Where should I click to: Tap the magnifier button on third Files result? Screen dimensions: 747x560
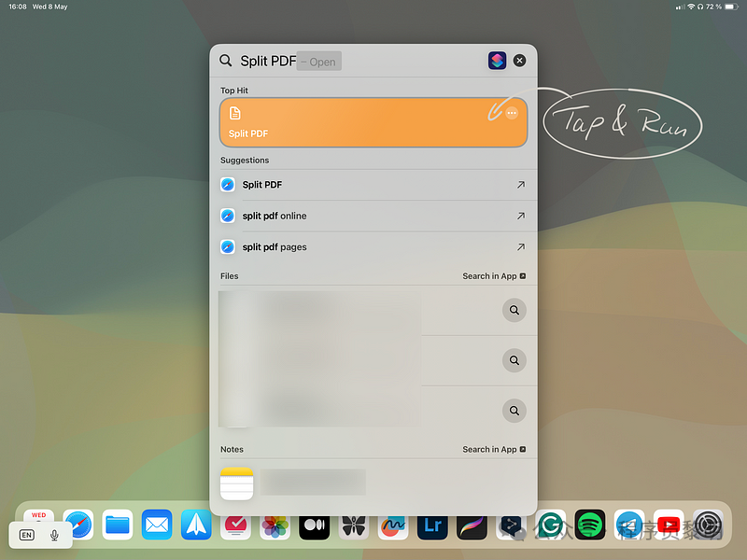(x=514, y=411)
